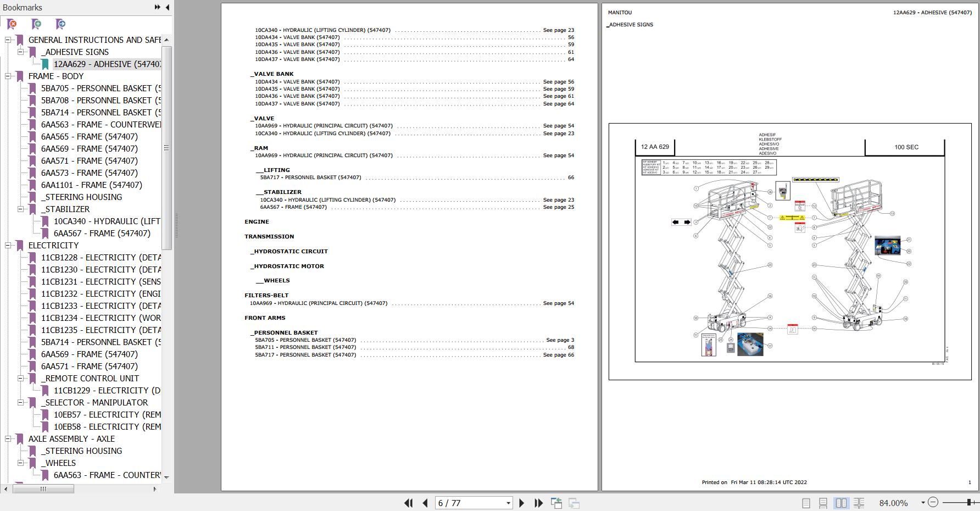Click the FRONT ARMS heading
The width and height of the screenshot is (980, 511).
[x=265, y=318]
